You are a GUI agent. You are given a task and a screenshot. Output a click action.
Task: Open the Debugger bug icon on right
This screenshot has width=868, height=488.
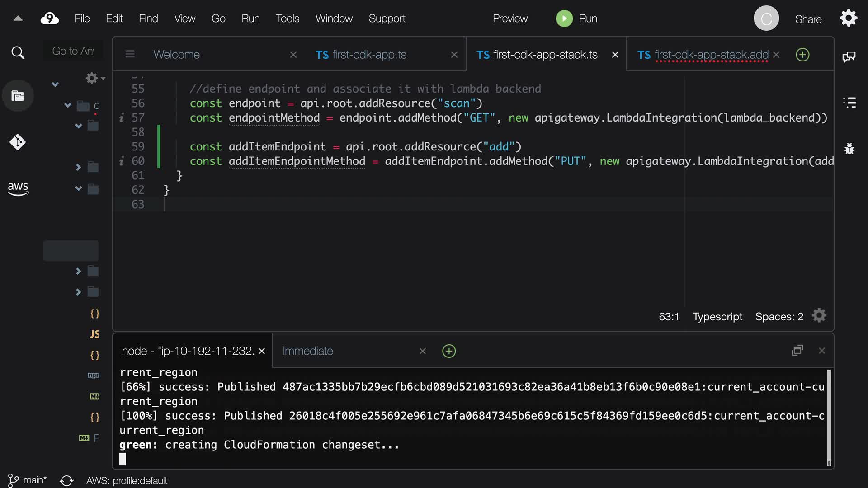tap(849, 149)
